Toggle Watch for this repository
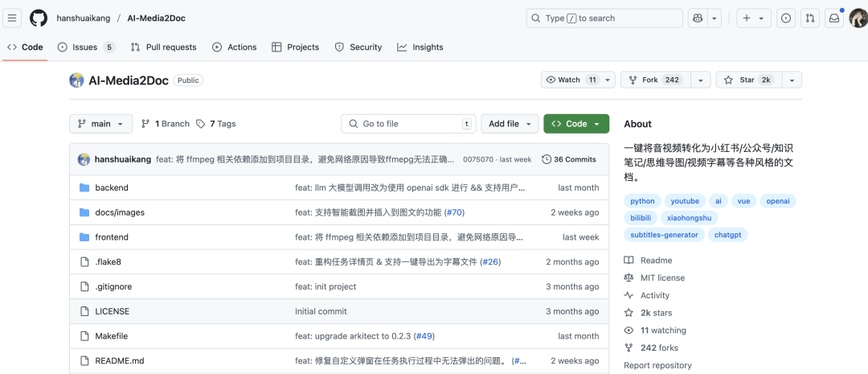Image resolution: width=868 pixels, height=374 pixels. [570, 80]
